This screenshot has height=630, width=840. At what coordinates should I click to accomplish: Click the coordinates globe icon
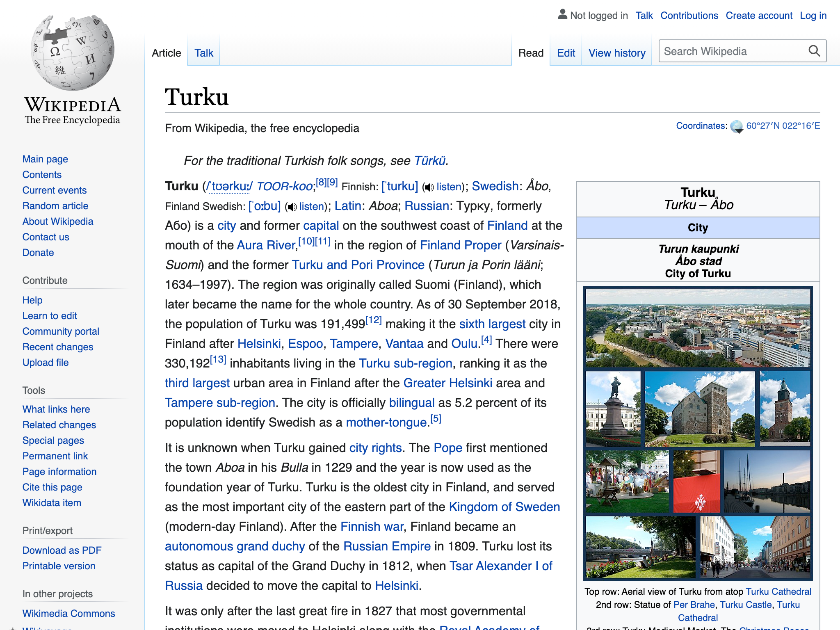(737, 127)
